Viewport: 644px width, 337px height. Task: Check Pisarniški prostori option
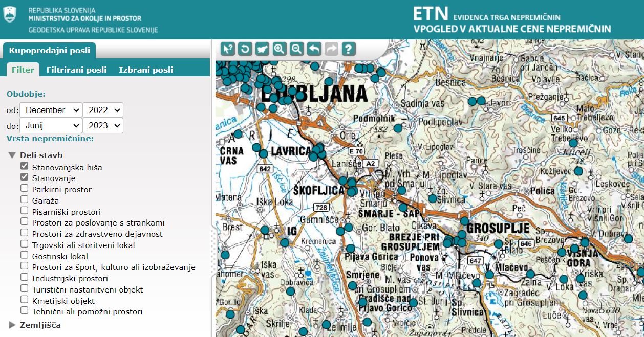[x=25, y=211]
